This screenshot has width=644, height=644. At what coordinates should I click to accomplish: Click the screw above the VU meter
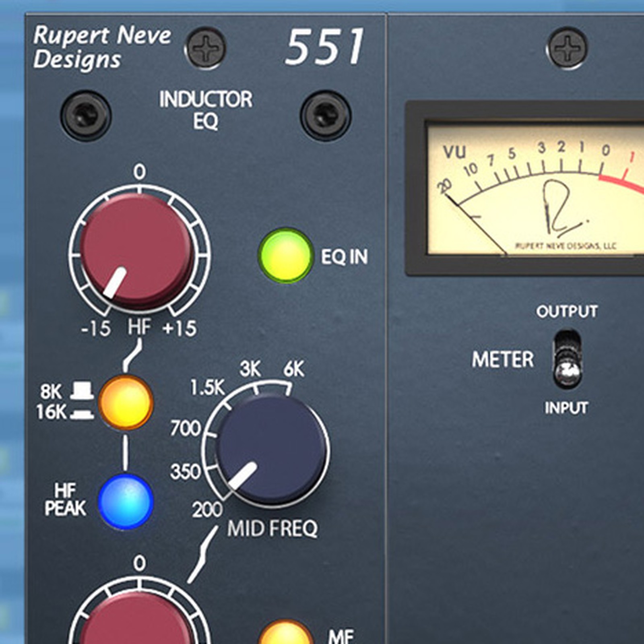[567, 47]
